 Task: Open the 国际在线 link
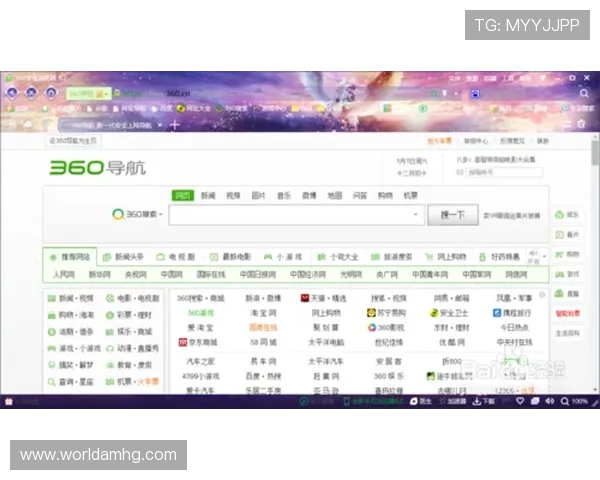tap(211, 274)
